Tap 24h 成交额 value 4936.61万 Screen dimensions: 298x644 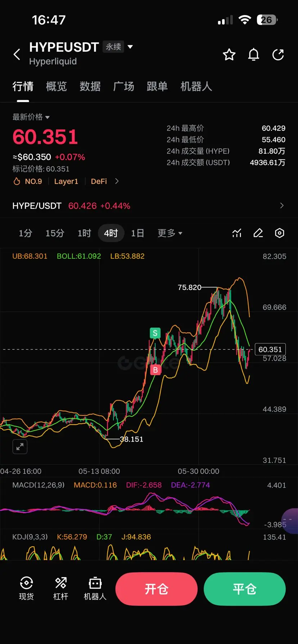click(267, 163)
